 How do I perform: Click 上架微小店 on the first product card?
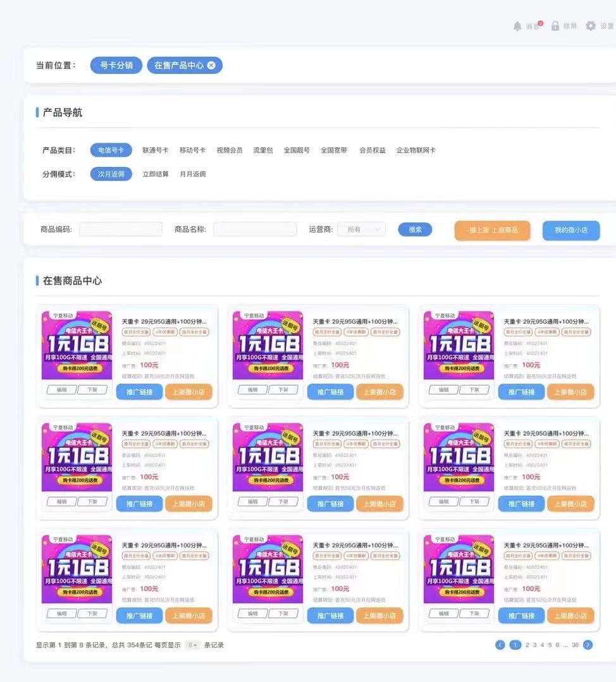pyautogui.click(x=188, y=392)
